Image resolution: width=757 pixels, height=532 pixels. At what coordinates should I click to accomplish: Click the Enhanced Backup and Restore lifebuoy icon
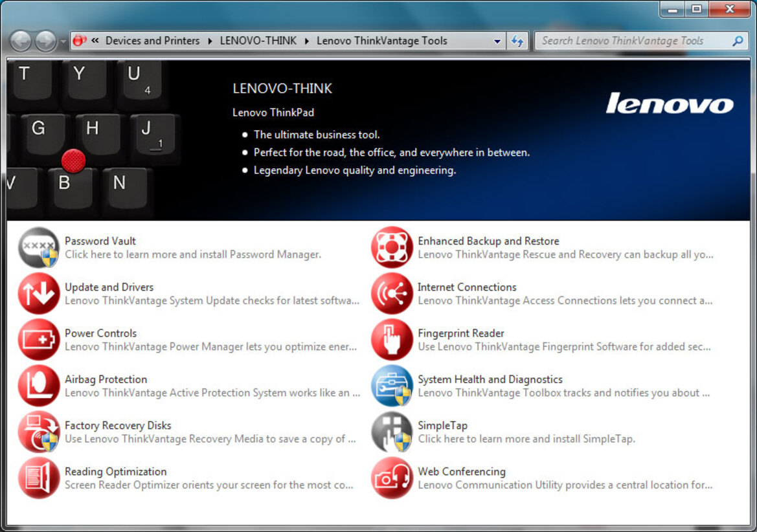[x=392, y=247]
